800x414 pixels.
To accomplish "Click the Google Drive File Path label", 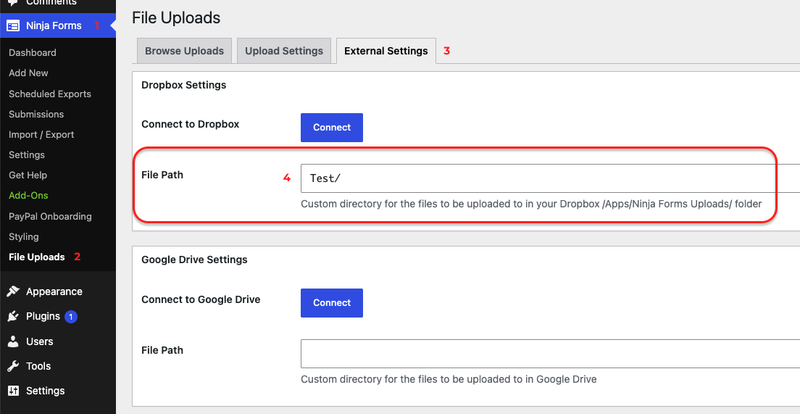I will 162,350.
